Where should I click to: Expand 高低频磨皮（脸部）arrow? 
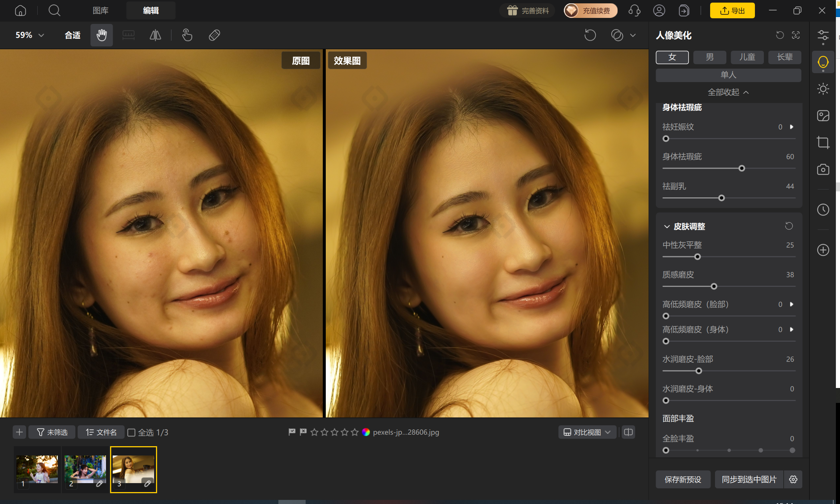(x=791, y=304)
